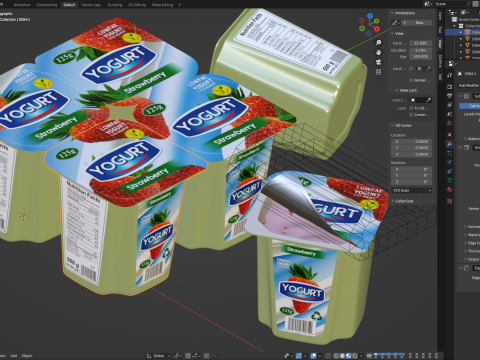The width and height of the screenshot is (480, 360).
Task: Open the Add Modifier dropdown
Action: click(x=469, y=86)
